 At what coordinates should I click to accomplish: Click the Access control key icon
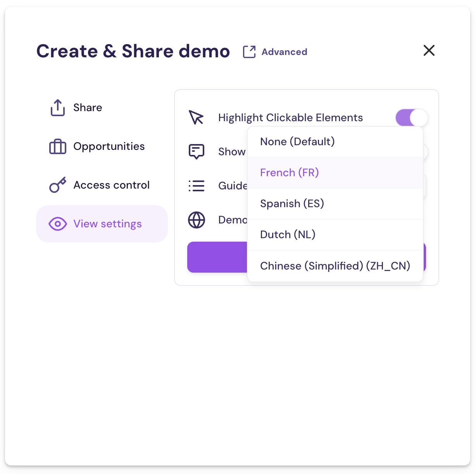coord(58,185)
